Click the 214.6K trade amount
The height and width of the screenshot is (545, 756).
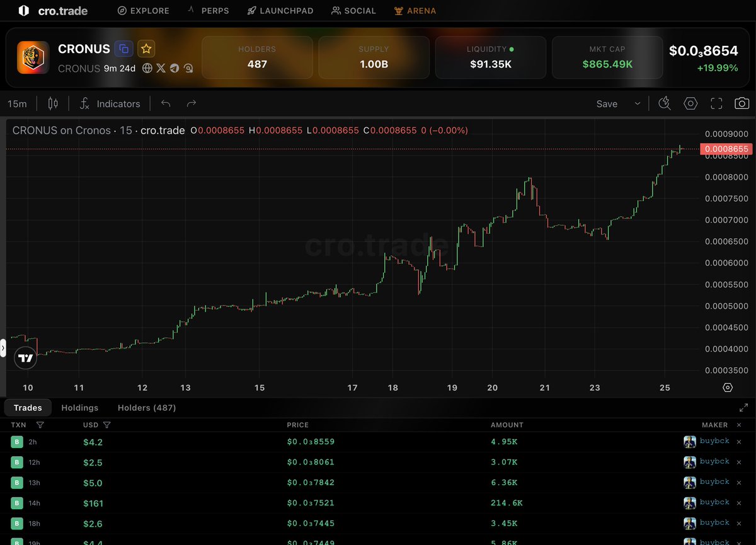[x=507, y=503]
